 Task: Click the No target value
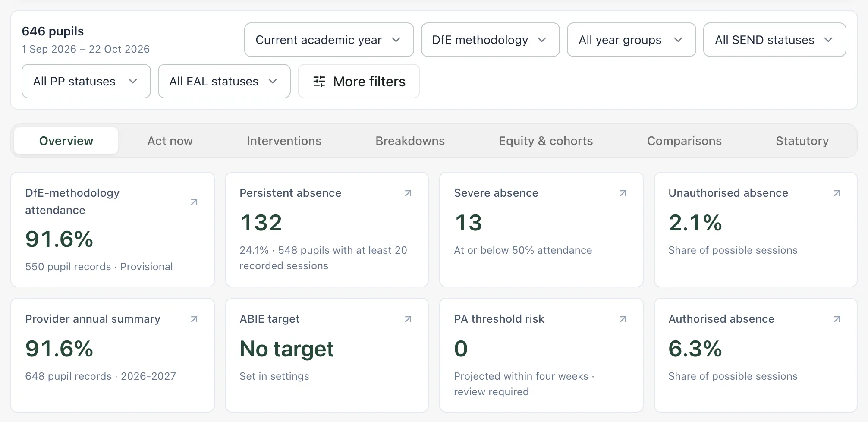[287, 349]
